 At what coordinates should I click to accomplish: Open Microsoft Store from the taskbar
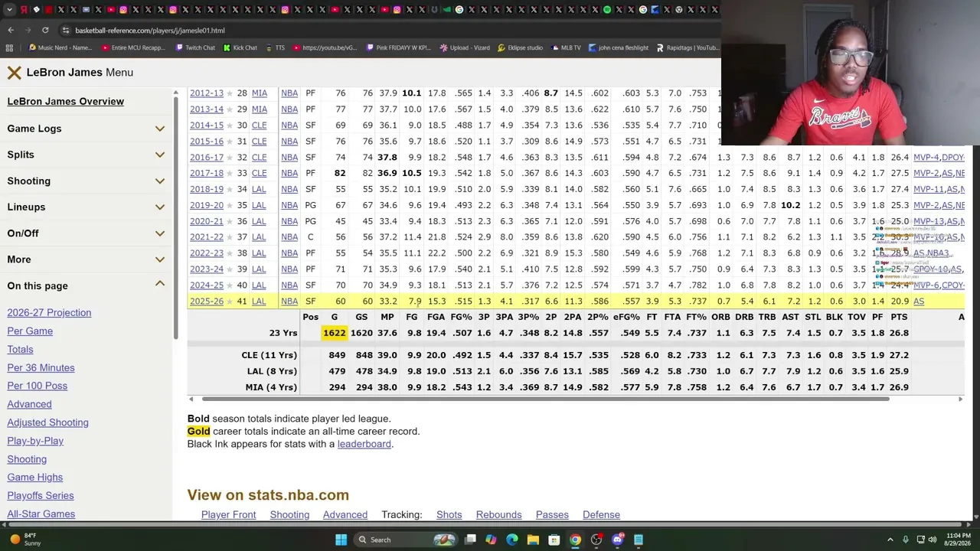(x=554, y=540)
